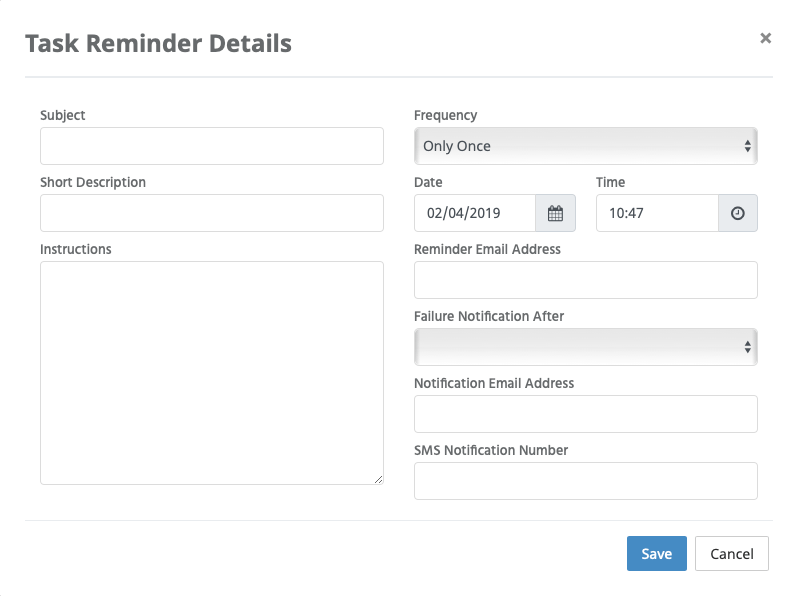Viewport: 796px width, 596px height.
Task: Click the 'Frequency' field label
Action: [x=446, y=116]
